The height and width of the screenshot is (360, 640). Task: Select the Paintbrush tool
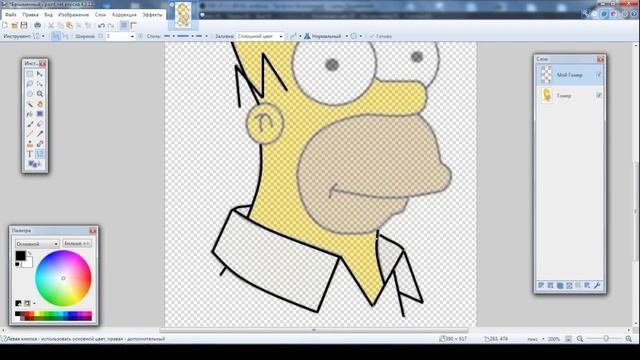coord(30,124)
